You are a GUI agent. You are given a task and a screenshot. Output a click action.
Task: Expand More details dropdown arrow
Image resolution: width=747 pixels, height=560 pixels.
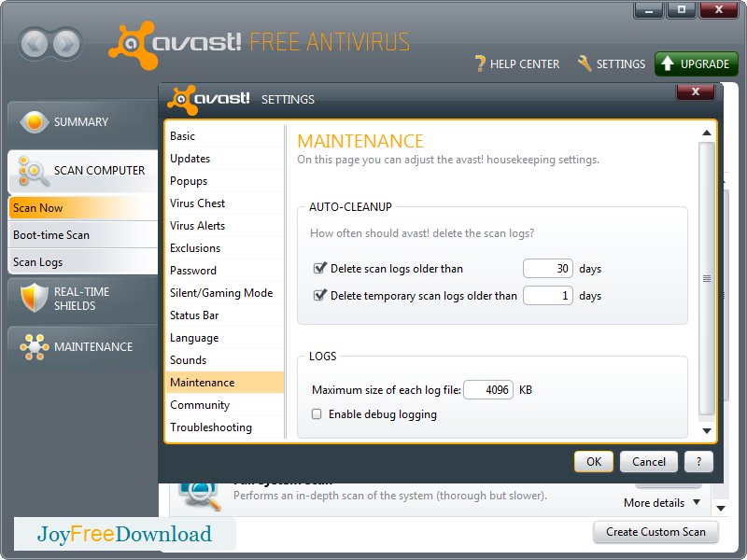click(697, 502)
